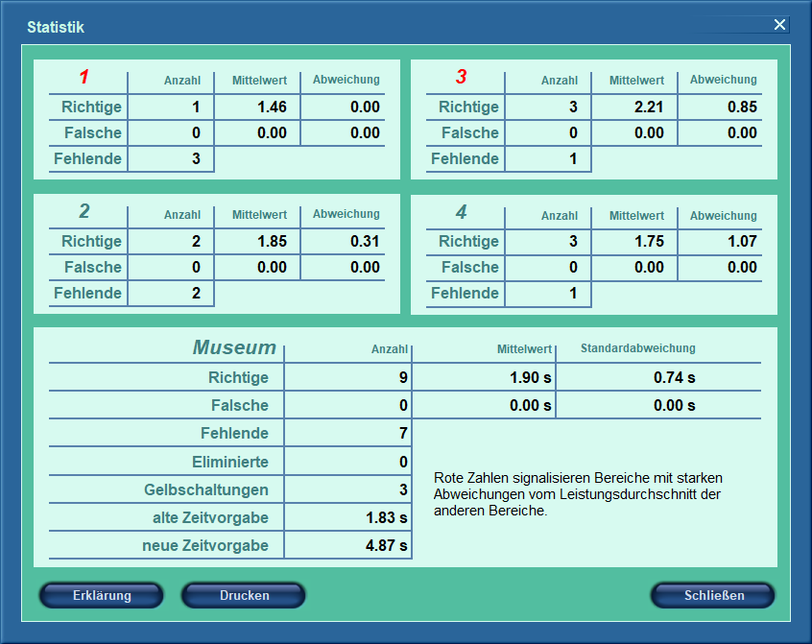Click the Mittelwert 1.46 in quadrant 1

pos(272,107)
